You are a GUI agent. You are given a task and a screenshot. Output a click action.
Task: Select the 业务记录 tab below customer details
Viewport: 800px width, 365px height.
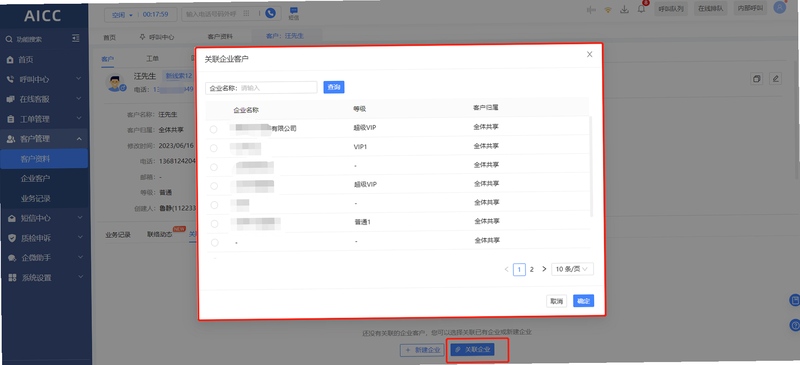click(x=118, y=235)
